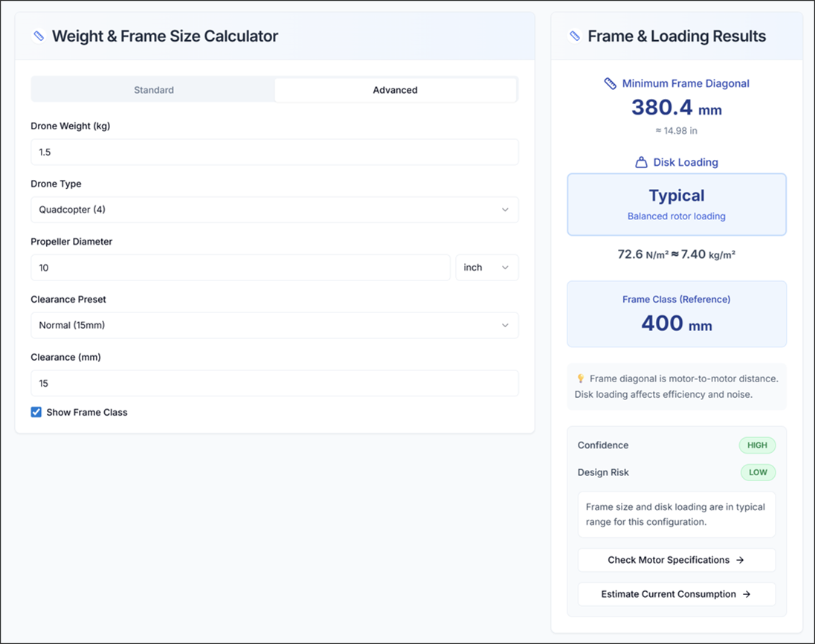Uncheck the Show Frame Class checkbox
The width and height of the screenshot is (815, 644).
pyautogui.click(x=36, y=412)
